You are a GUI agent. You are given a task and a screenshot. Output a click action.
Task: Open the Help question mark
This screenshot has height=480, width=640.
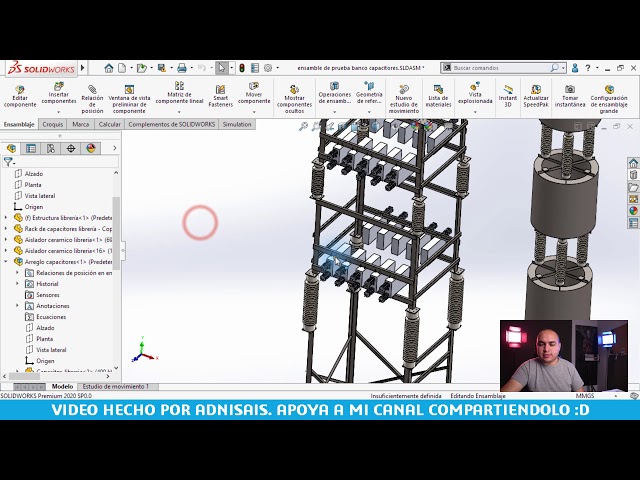coord(588,68)
